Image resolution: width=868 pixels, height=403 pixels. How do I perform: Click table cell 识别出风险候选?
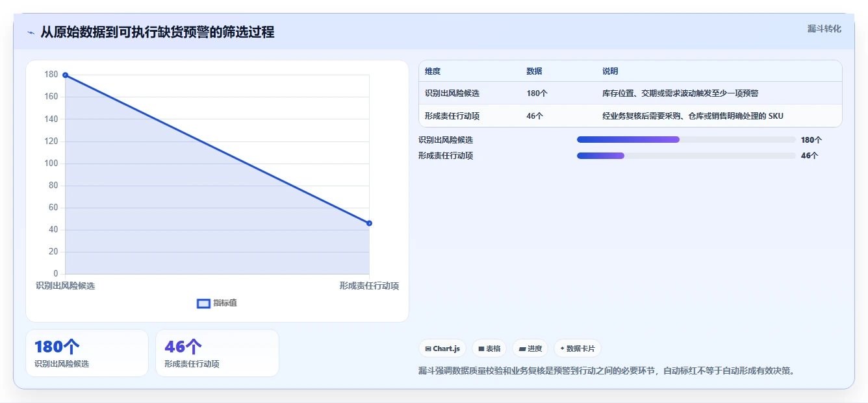point(452,93)
